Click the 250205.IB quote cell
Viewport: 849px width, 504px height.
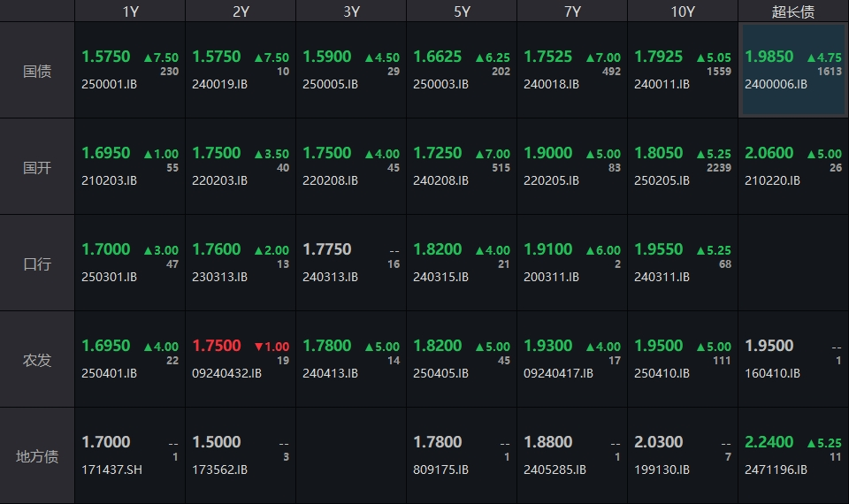(683, 167)
